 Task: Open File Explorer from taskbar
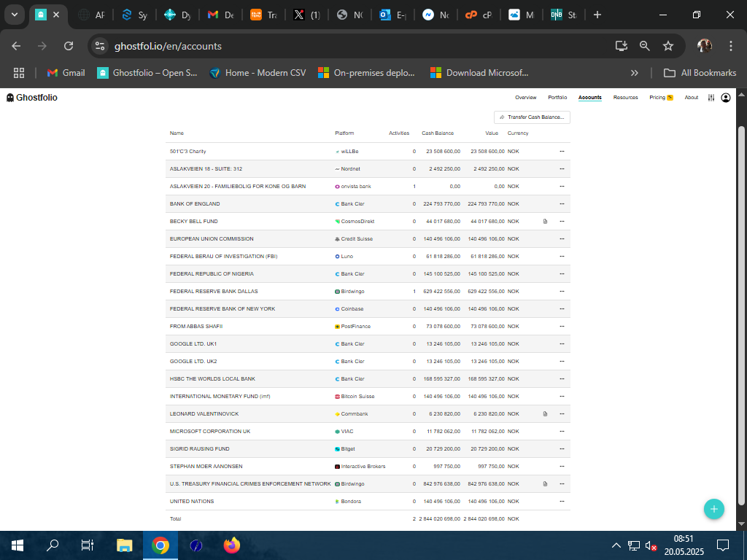[124, 545]
